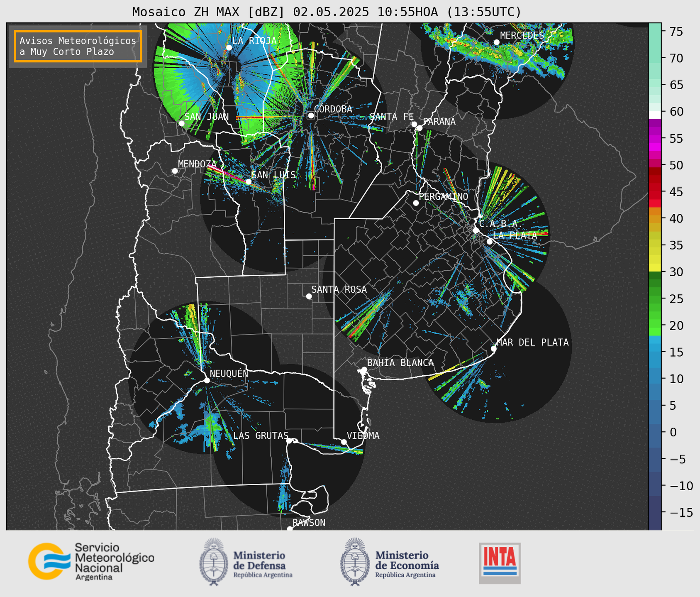Click the SAN JUAN map label
This screenshot has width=700, height=597.
pos(207,117)
